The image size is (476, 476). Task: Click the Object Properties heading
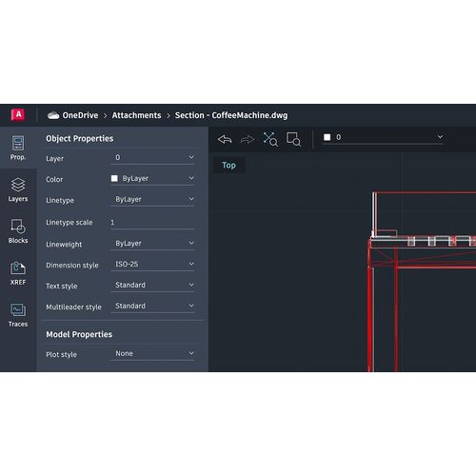point(80,139)
